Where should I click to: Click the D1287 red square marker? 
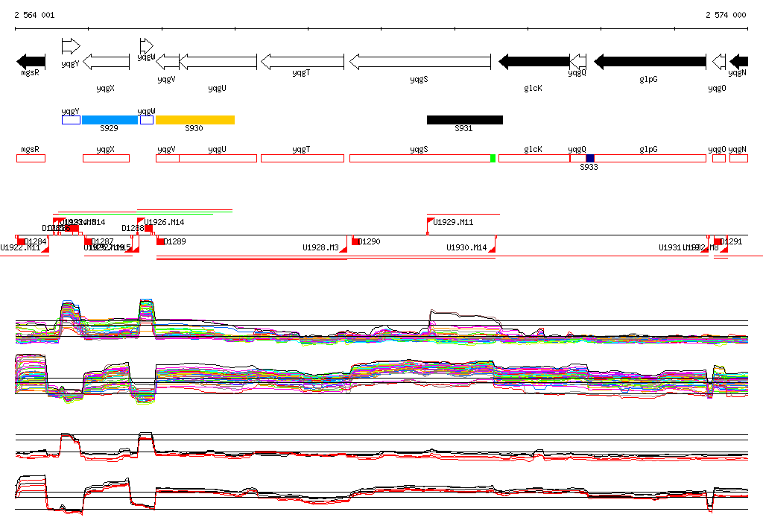click(88, 241)
